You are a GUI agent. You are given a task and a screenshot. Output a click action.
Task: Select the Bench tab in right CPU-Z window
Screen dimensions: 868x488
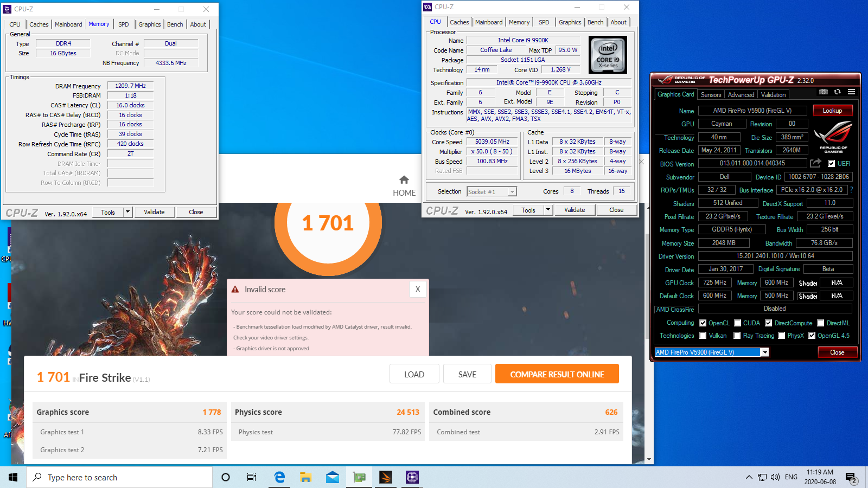595,22
